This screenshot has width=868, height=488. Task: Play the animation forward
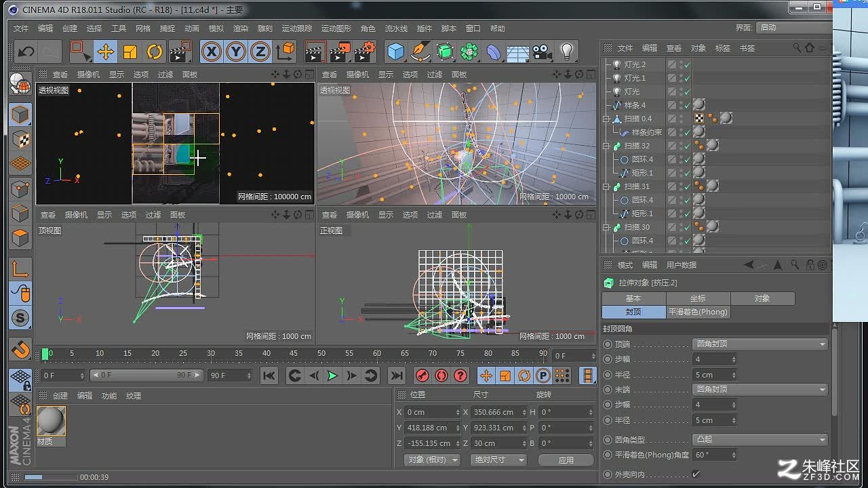click(332, 375)
